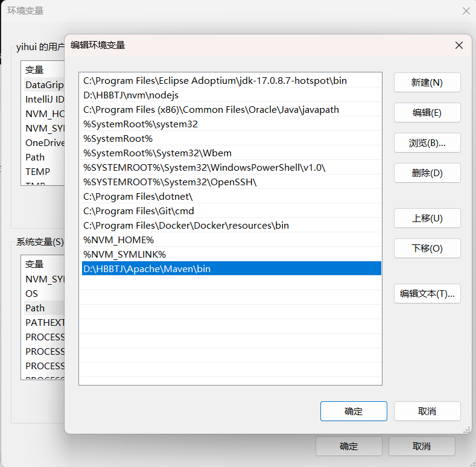Select the OpenSSH path entry
Viewport: 476px width, 467px height.
tap(170, 182)
